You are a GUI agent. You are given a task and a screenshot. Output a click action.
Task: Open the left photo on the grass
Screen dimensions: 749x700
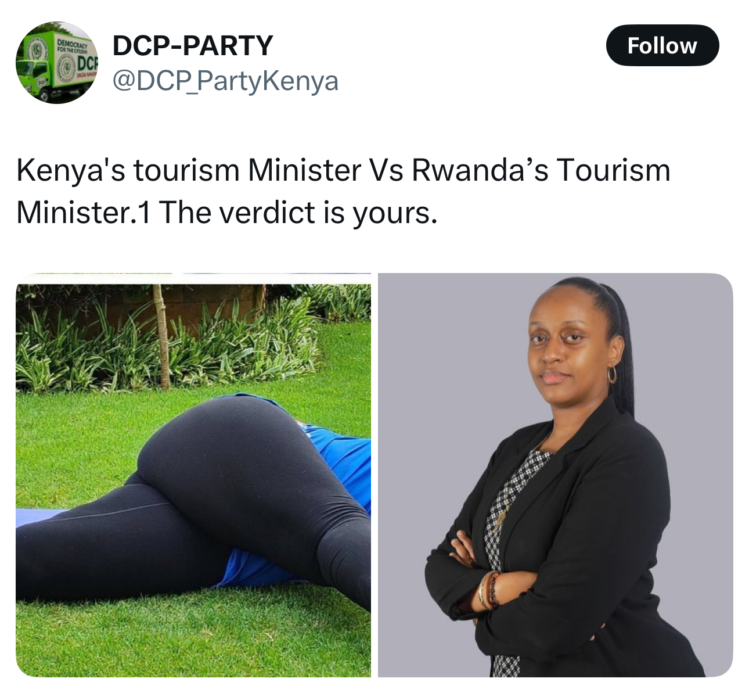(193, 475)
